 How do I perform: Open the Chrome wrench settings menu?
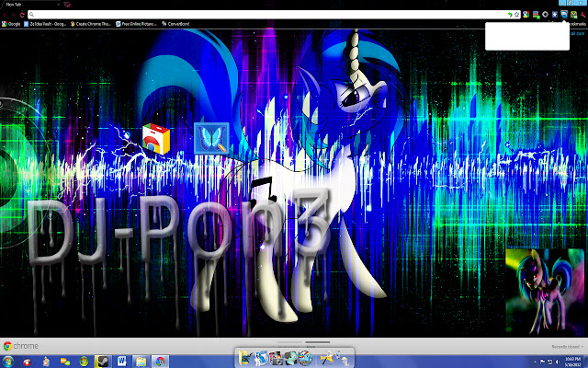point(583,15)
